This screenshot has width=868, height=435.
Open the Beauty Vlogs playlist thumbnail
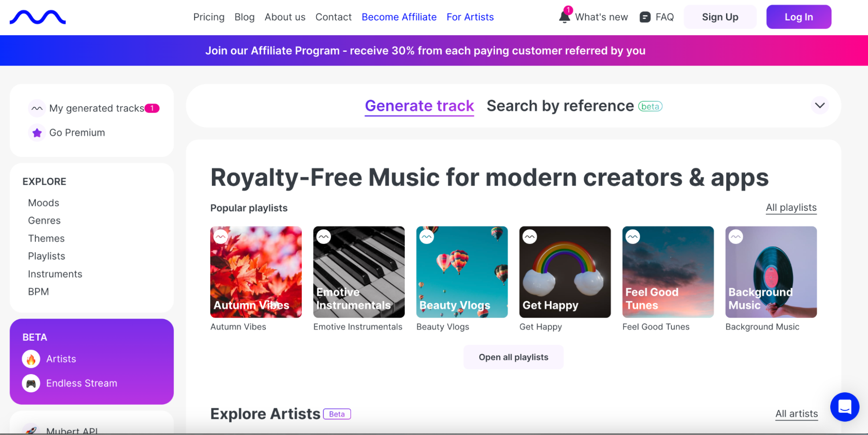[462, 272]
